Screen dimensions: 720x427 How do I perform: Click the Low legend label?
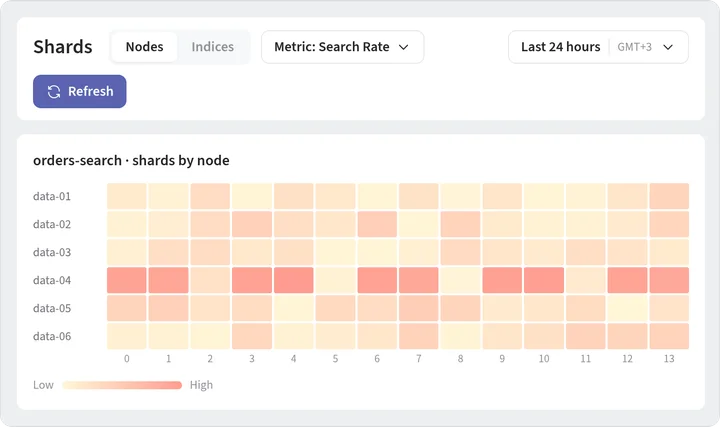pos(43,385)
